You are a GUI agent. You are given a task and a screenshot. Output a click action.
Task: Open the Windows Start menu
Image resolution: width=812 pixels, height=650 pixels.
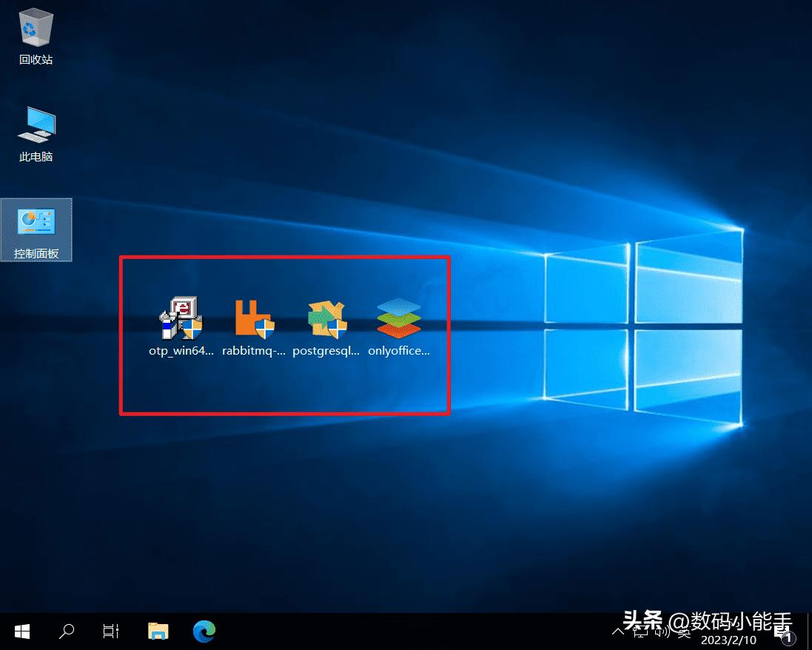pyautogui.click(x=22, y=631)
